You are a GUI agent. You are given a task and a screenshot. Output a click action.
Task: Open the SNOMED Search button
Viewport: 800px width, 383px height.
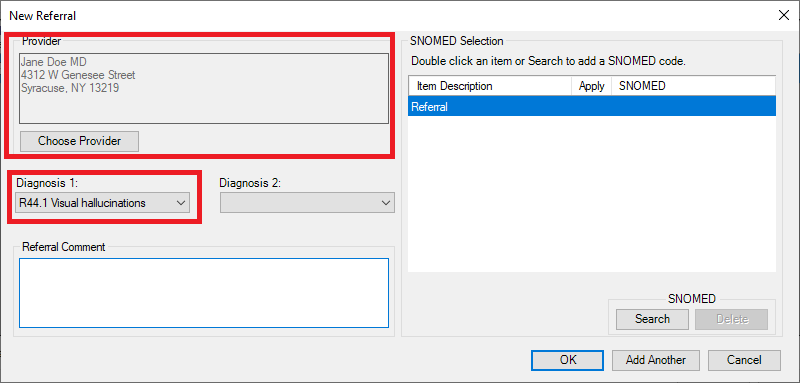tap(652, 319)
